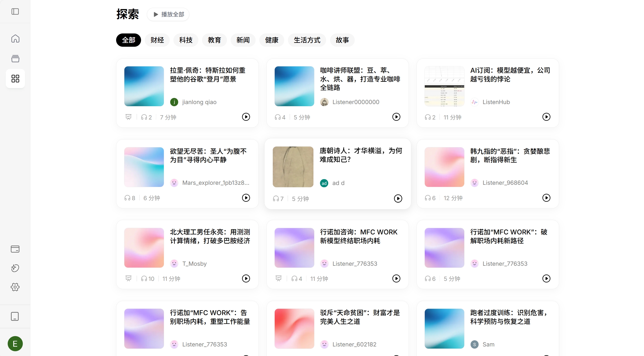Open the 韩九指的"恶指" episode title

click(510, 156)
